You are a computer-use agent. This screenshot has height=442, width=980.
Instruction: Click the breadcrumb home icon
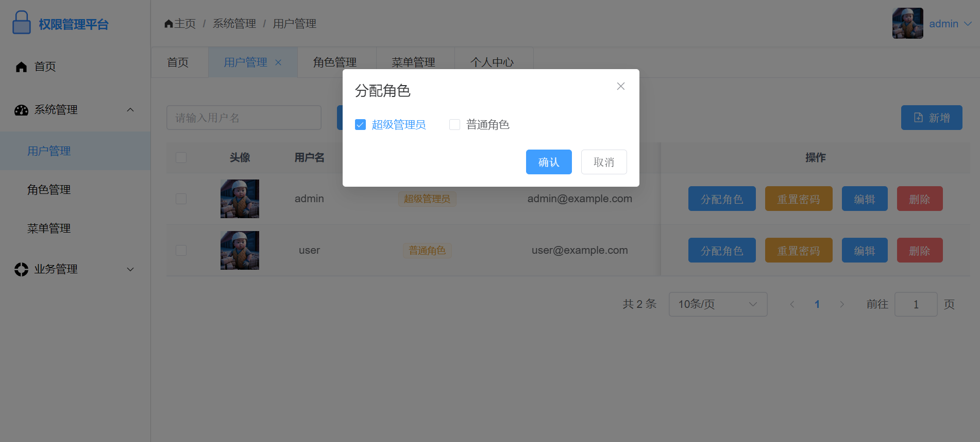168,24
